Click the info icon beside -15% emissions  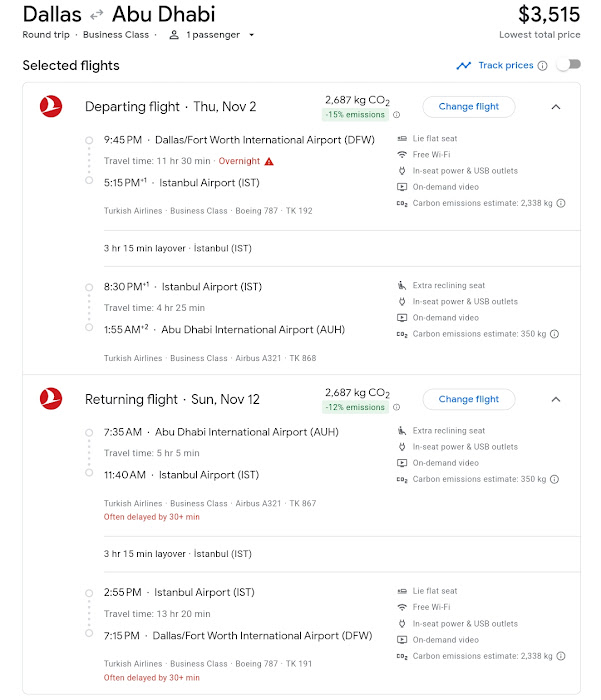396,115
